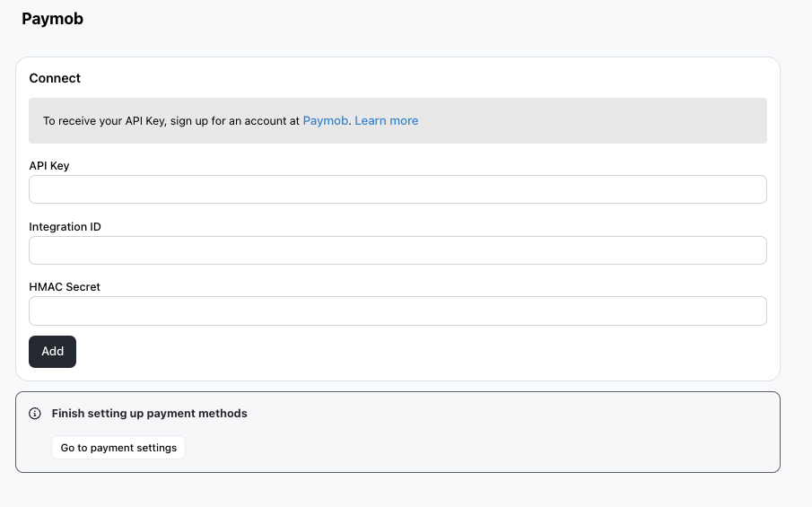
Task: Open the Paymob sign-up link
Action: (x=325, y=120)
